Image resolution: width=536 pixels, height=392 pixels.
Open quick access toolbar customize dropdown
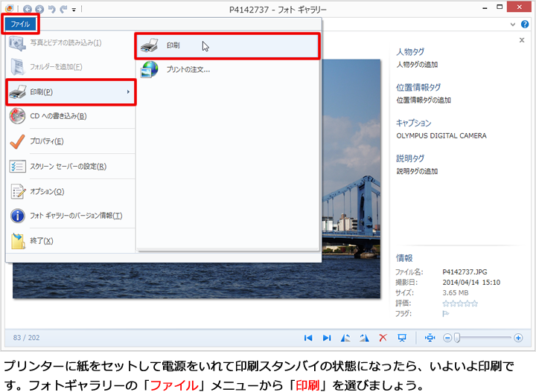74,10
